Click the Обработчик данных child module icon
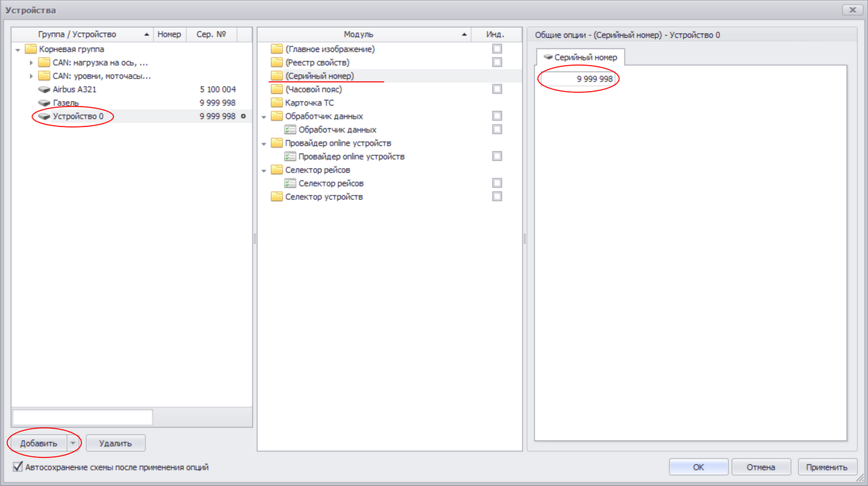868x486 pixels. [x=290, y=130]
